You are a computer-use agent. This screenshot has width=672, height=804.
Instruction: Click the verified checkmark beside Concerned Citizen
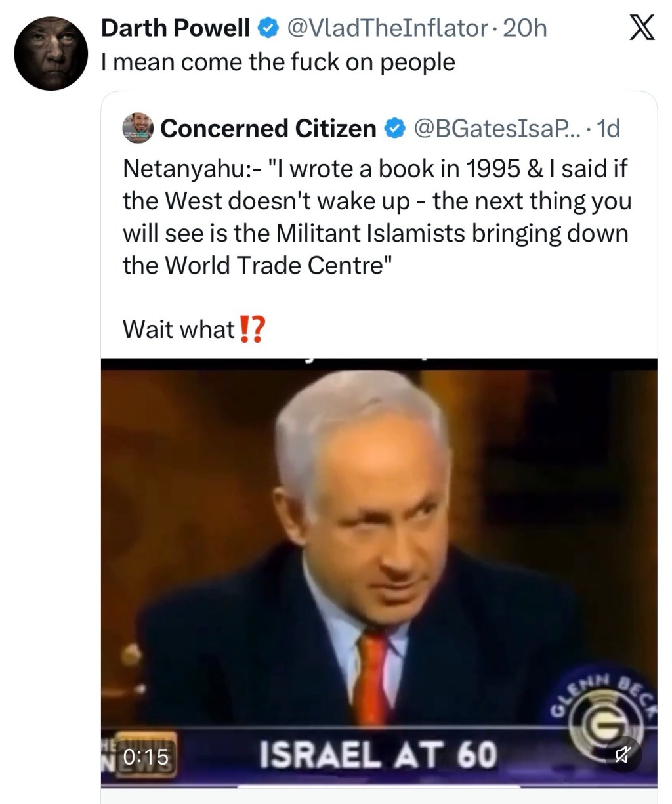(x=394, y=129)
